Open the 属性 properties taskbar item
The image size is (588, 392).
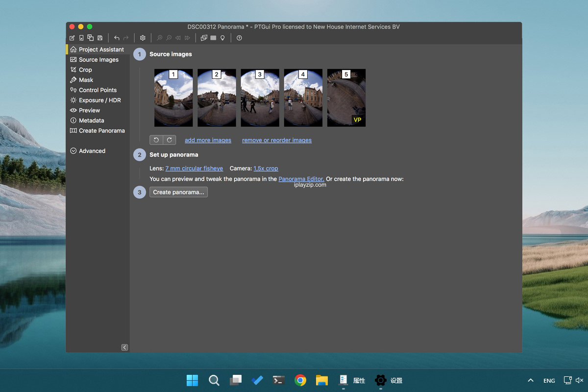[352, 380]
